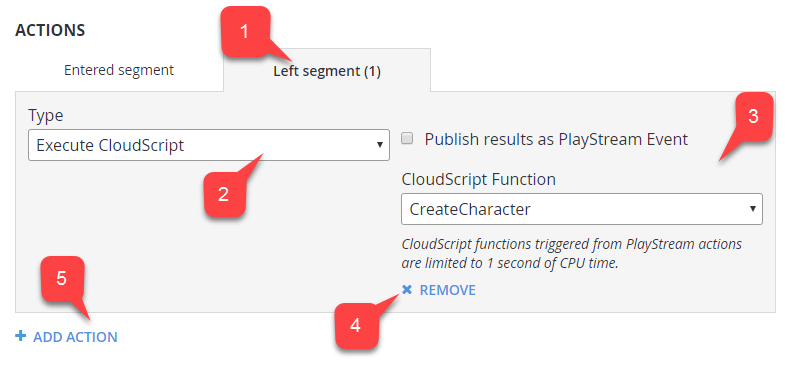The image size is (785, 376).
Task: Click the Publish results as PlayStream Event label
Action: pos(556,139)
